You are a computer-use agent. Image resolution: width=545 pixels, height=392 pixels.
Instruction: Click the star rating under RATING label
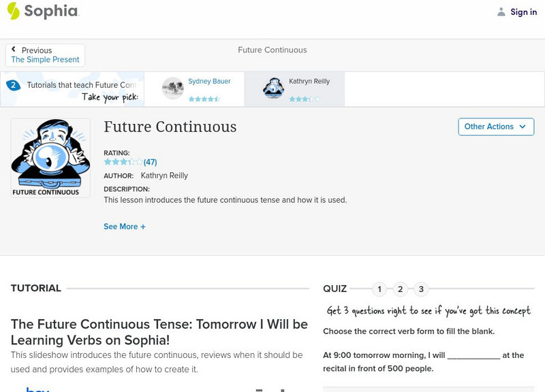point(123,162)
